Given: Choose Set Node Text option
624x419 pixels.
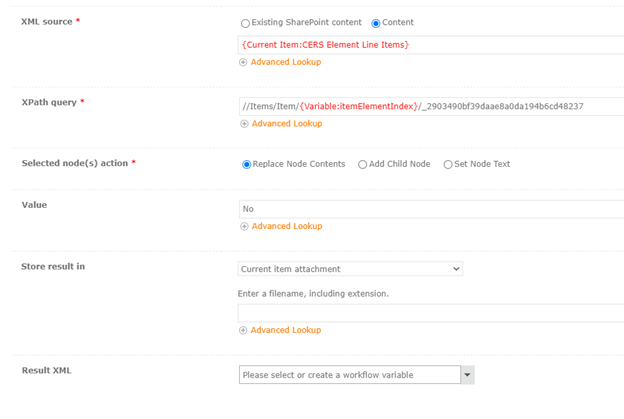Looking at the screenshot, I should click(448, 164).
